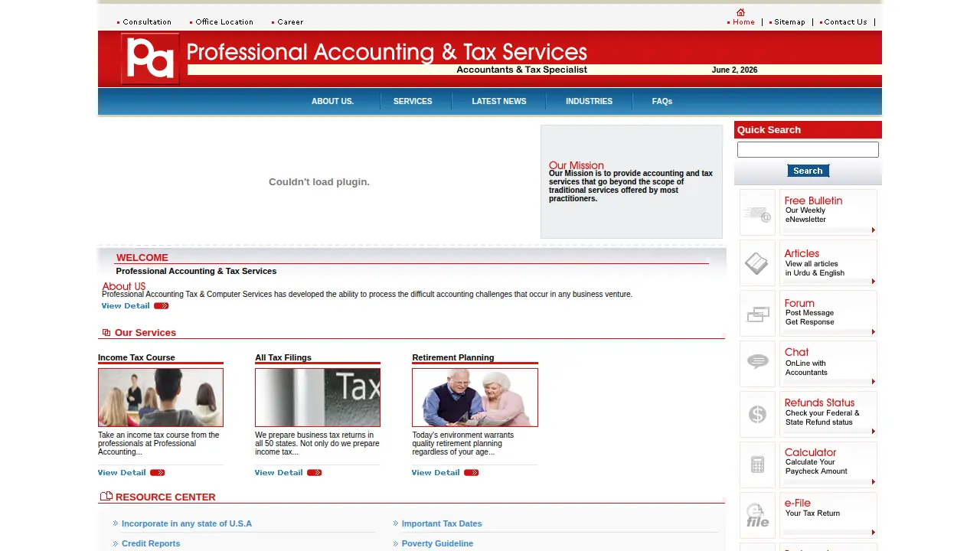Open the Credit Reports resource link
This screenshot has width=980, height=551.
(151, 543)
